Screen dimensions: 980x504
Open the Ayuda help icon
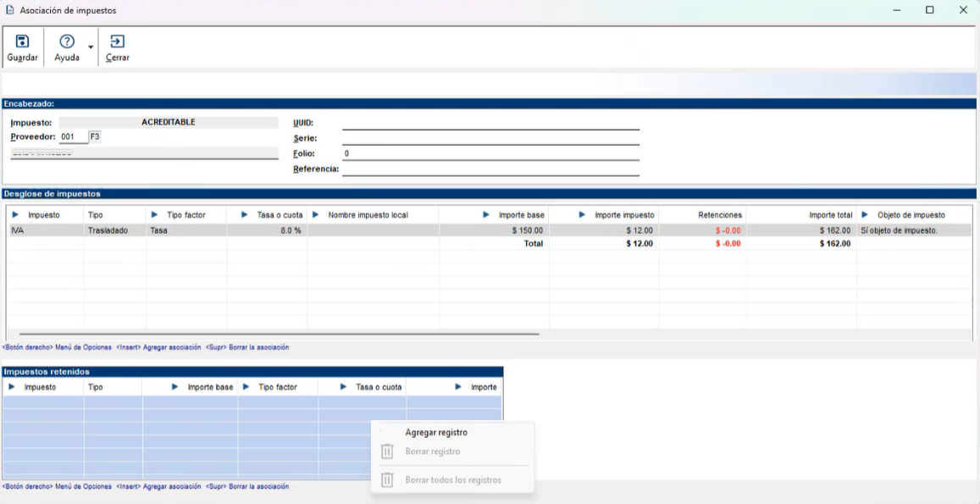67,42
